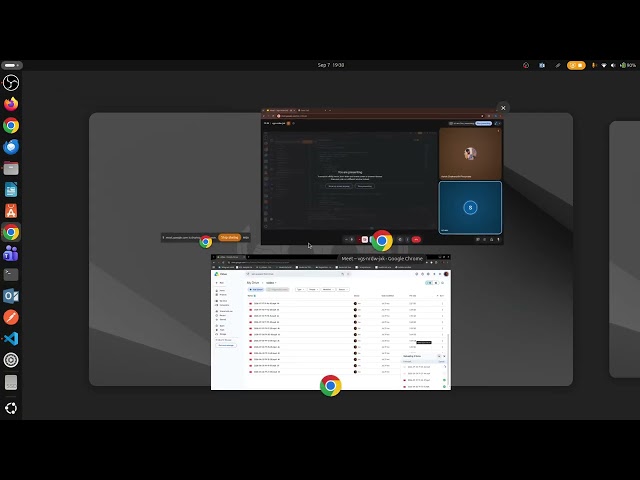Open the Files manager from the dock
640x480 pixels.
pos(11,168)
